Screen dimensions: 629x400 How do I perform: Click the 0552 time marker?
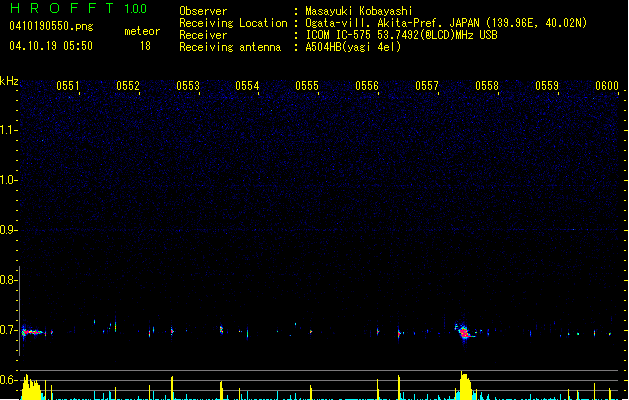pos(128,86)
